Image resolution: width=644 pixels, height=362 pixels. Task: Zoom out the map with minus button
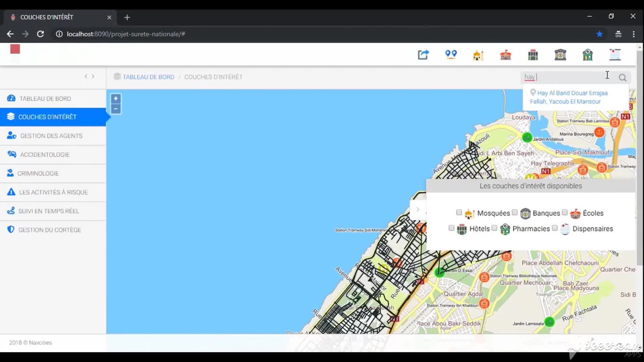(116, 109)
